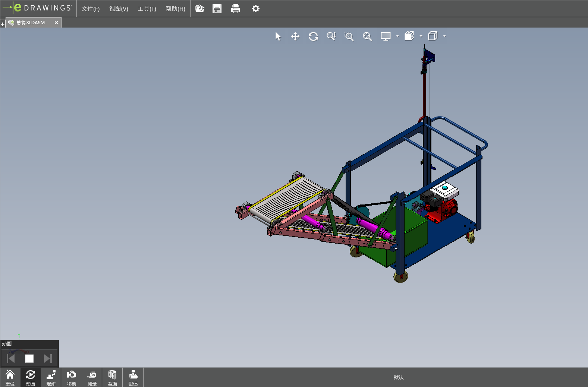
Task: Expand the display style cube dropdown arrow
Action: click(444, 37)
